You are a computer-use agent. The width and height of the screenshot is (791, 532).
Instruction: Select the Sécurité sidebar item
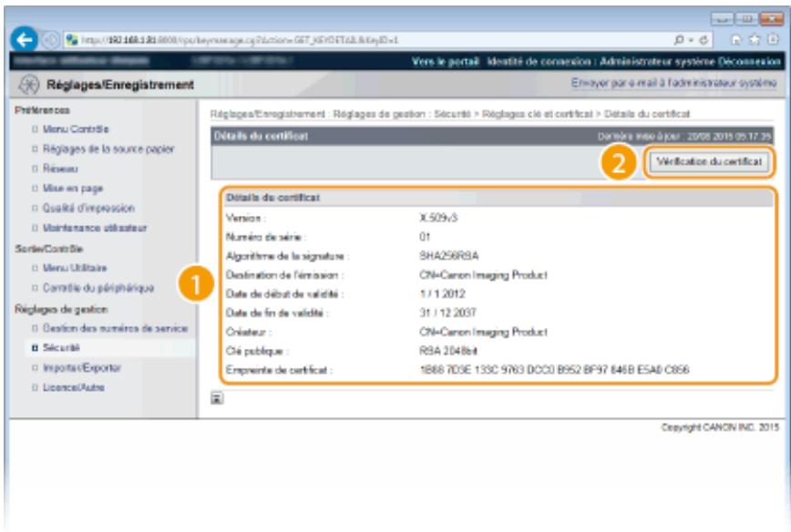61,348
